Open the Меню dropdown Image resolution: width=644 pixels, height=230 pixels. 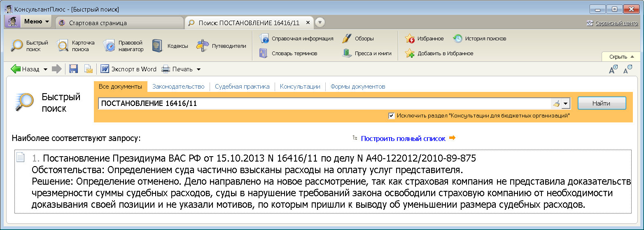36,21
